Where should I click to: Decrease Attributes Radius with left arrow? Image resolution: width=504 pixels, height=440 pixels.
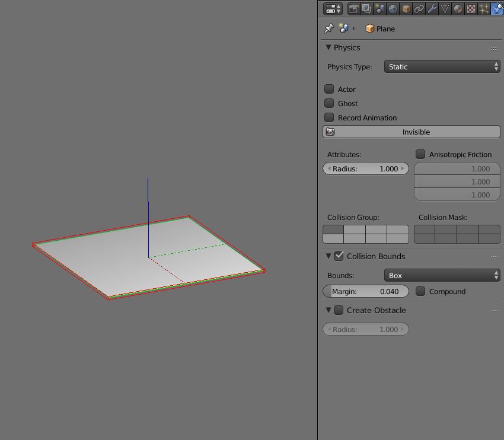tap(329, 168)
